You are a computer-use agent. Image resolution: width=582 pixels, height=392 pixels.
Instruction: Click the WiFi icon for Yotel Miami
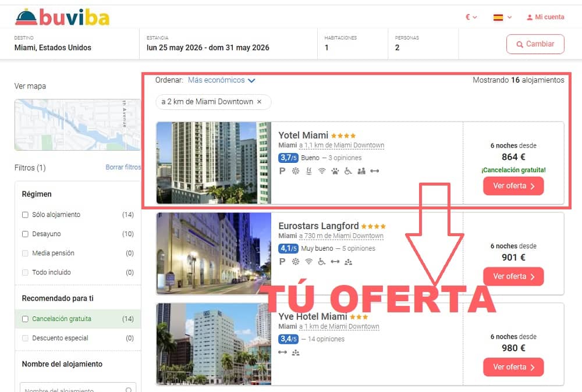pyautogui.click(x=322, y=171)
